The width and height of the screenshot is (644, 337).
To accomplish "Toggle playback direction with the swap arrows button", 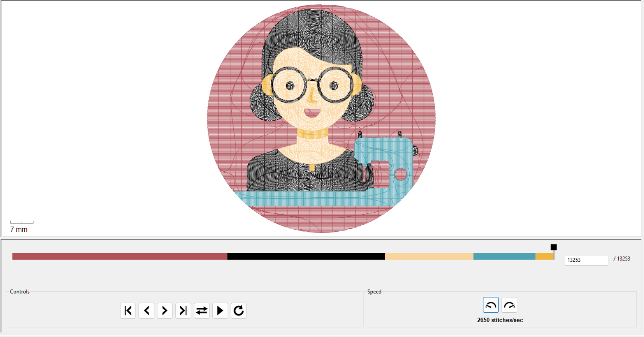I will coord(202,311).
